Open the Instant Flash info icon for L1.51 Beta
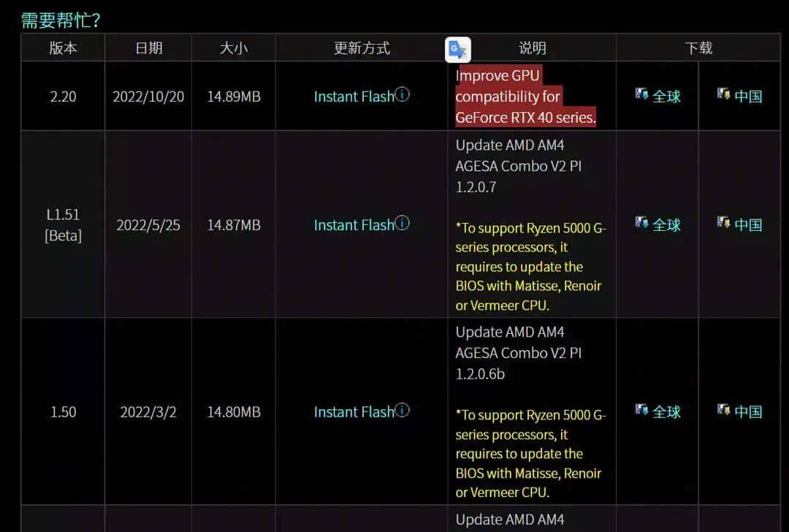Viewport: 789px width, 532px height. (x=403, y=223)
